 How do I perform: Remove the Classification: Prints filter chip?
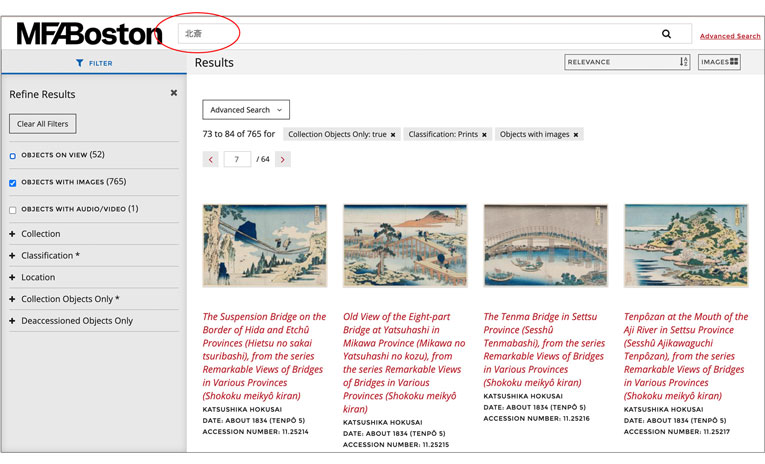tap(484, 135)
